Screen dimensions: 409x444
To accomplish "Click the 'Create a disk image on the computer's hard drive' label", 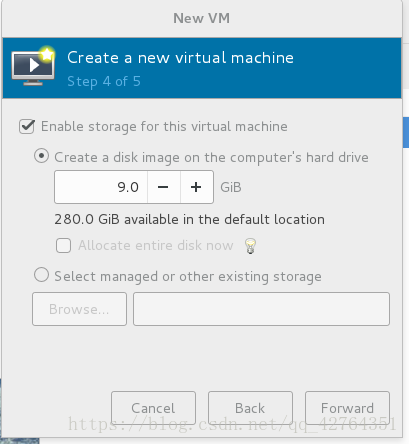I will tap(211, 157).
